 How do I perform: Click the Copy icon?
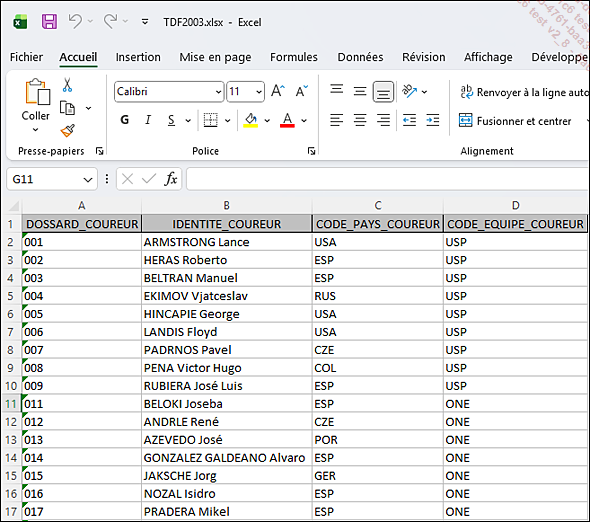(67, 108)
